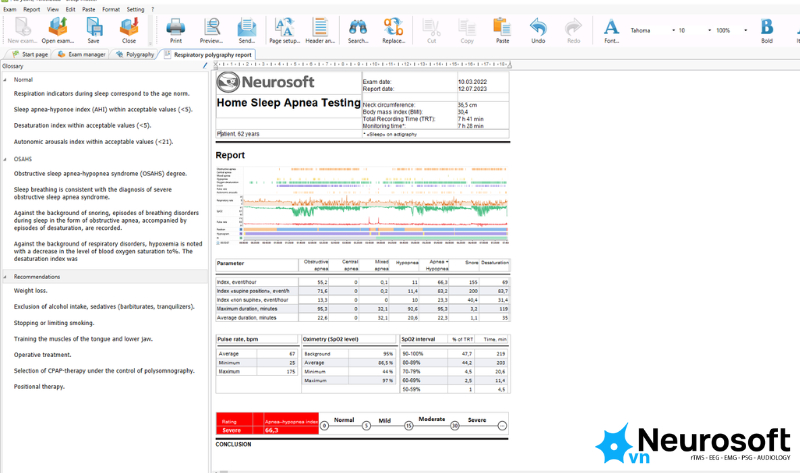Print the report via the Print icon
This screenshot has width=800, height=473.
[176, 30]
